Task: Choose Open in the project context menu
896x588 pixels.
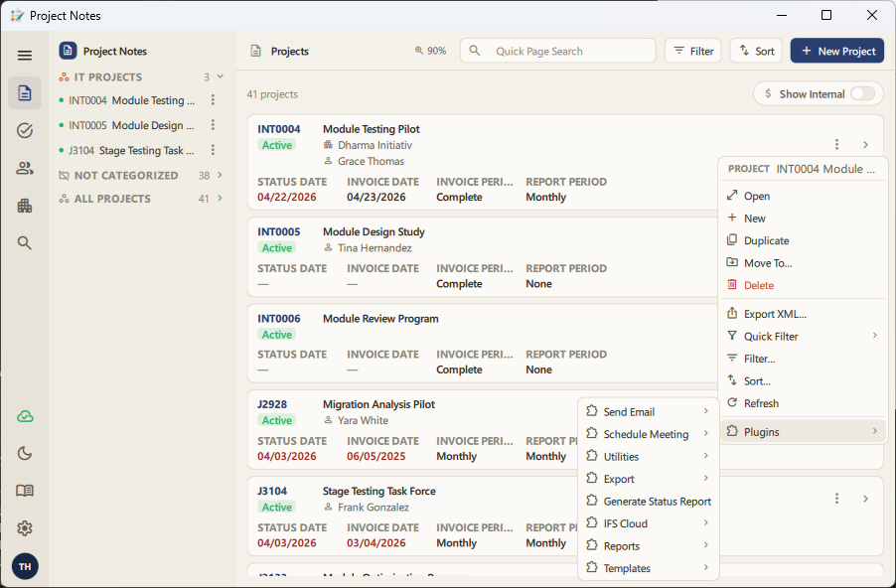Action: [x=803, y=196]
